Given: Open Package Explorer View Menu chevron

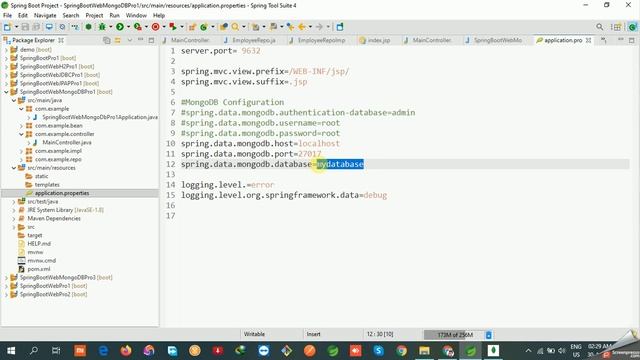Looking at the screenshot, I should [130, 40].
